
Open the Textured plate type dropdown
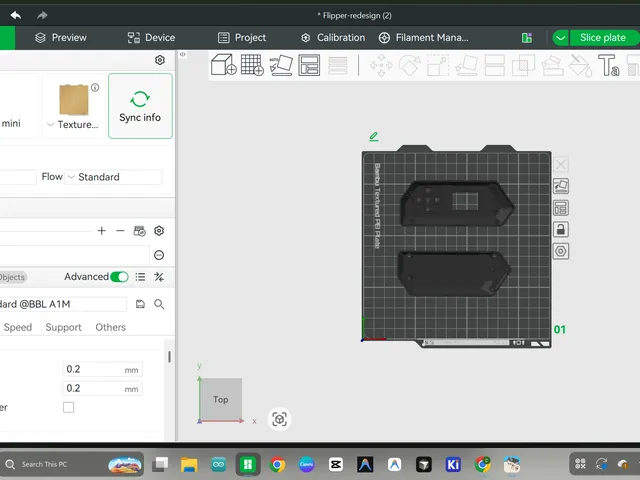tap(73, 124)
